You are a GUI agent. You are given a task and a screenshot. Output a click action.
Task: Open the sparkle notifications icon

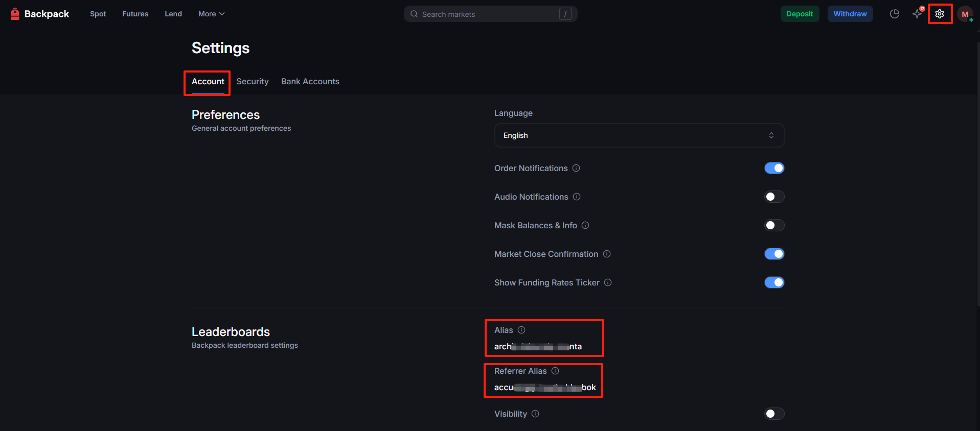click(x=917, y=14)
